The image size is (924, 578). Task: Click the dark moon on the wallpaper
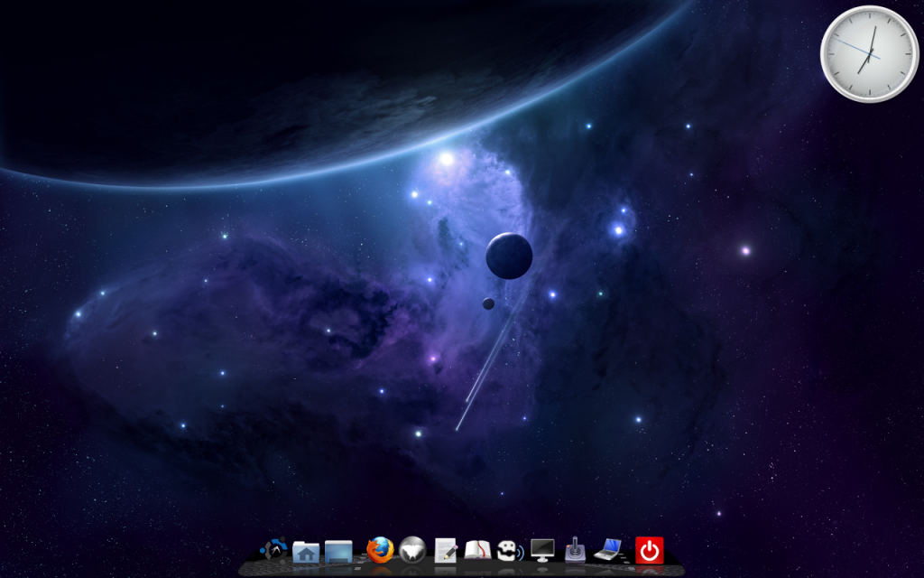509,256
